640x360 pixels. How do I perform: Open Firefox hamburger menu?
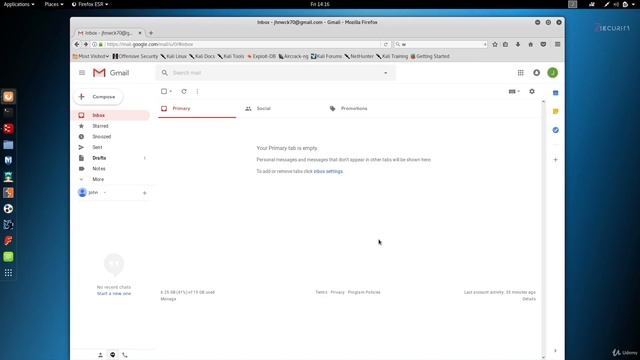click(558, 44)
